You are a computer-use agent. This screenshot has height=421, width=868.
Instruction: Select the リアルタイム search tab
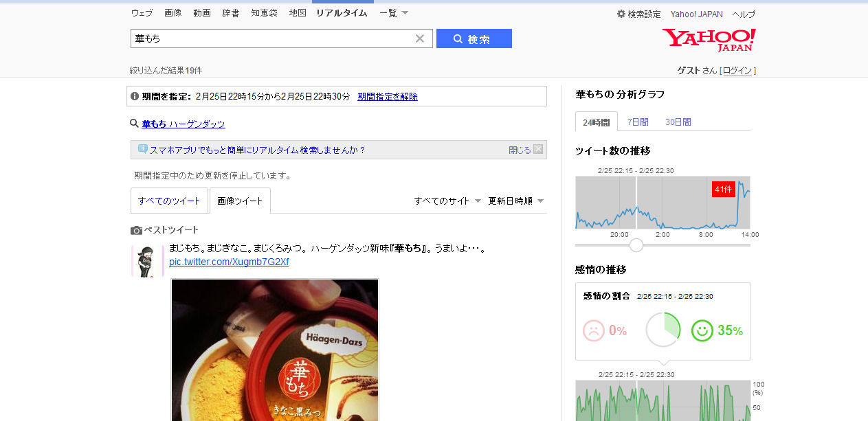342,12
